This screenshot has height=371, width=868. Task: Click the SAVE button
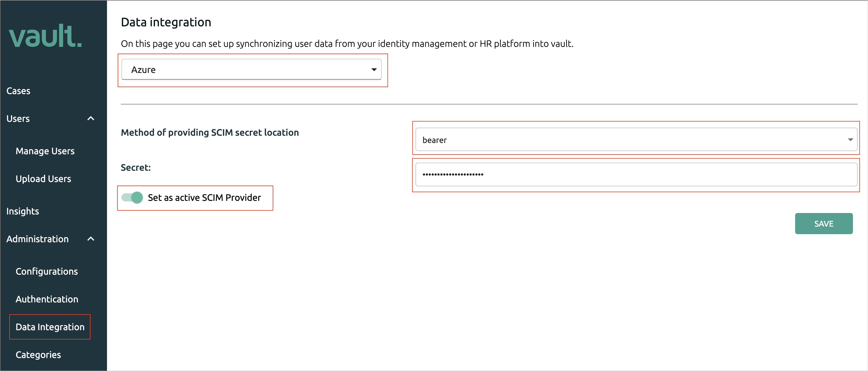click(824, 224)
